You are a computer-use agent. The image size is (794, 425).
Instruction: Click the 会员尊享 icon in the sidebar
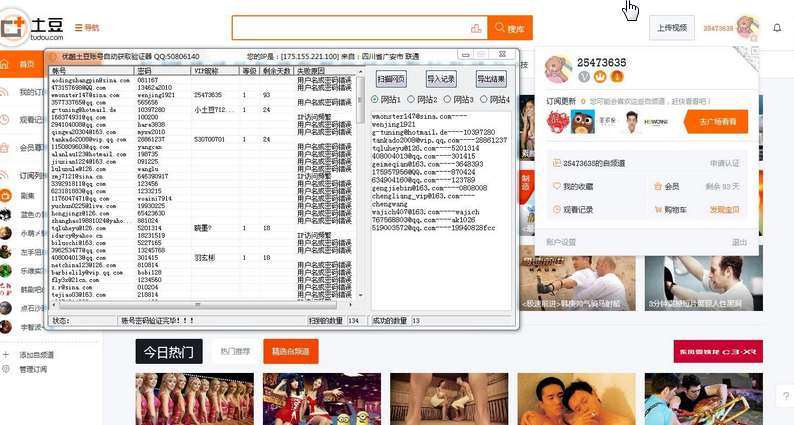tap(5, 148)
